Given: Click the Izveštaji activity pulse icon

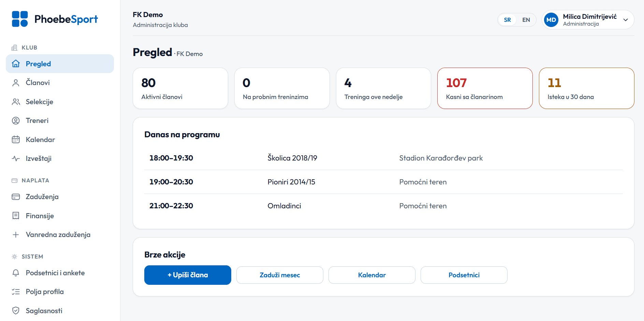Looking at the screenshot, I should point(16,158).
